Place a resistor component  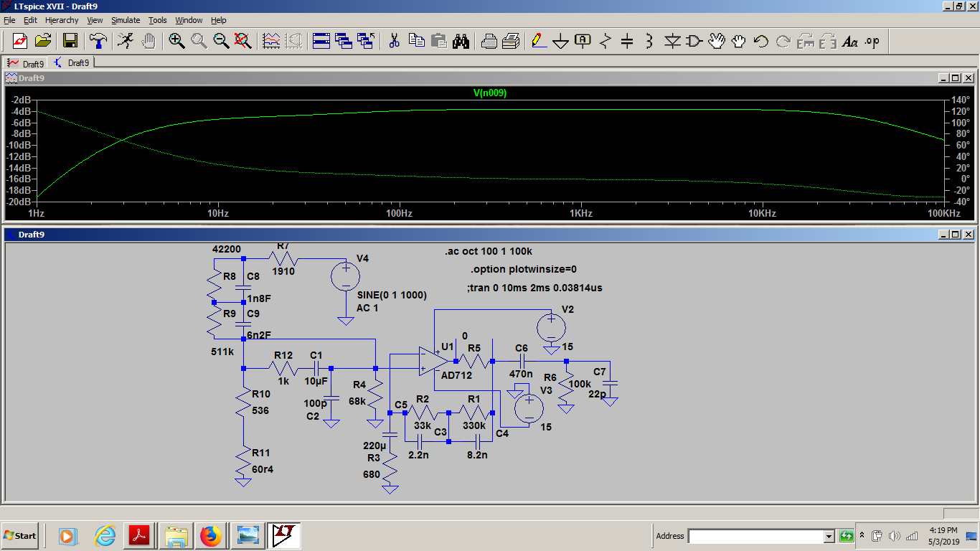[x=606, y=41]
